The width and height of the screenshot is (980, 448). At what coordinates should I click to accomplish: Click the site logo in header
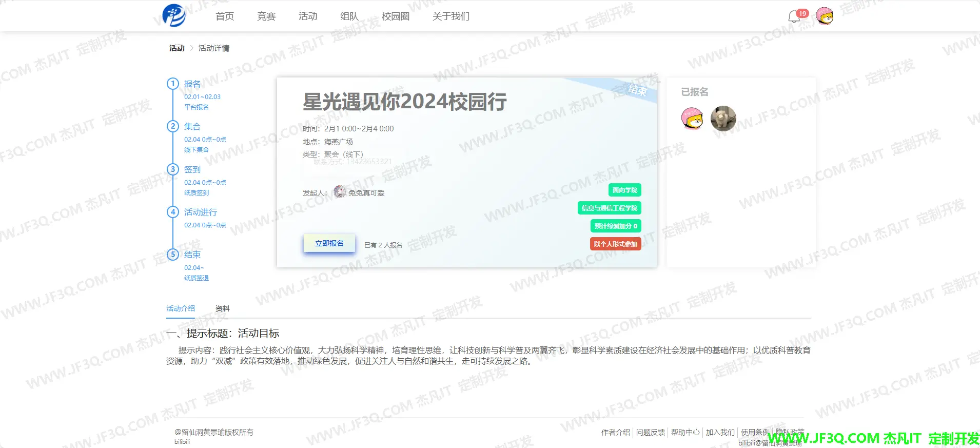click(174, 15)
